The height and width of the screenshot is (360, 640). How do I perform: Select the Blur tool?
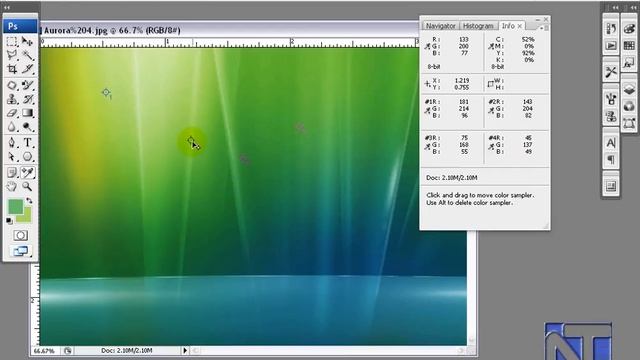(x=12, y=127)
